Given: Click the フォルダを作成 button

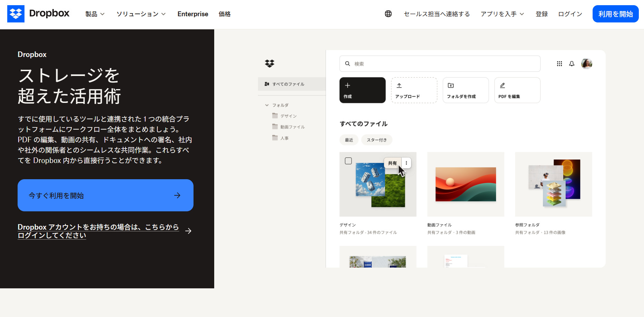Looking at the screenshot, I should coord(466,90).
